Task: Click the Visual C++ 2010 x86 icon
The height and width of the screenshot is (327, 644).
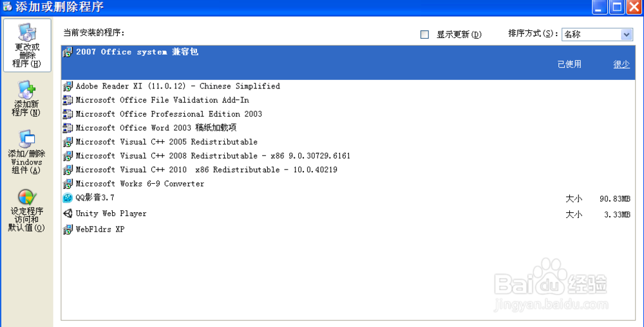Action: [68, 170]
